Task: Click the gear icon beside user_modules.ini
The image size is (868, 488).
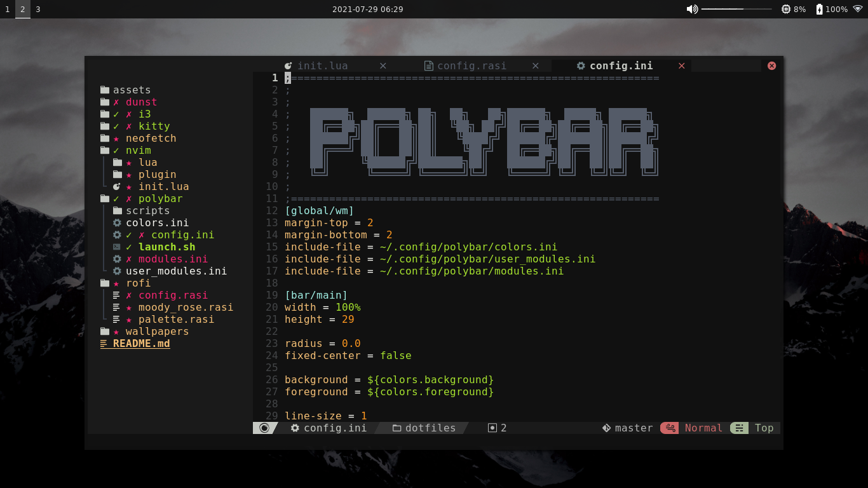Action: pos(117,271)
